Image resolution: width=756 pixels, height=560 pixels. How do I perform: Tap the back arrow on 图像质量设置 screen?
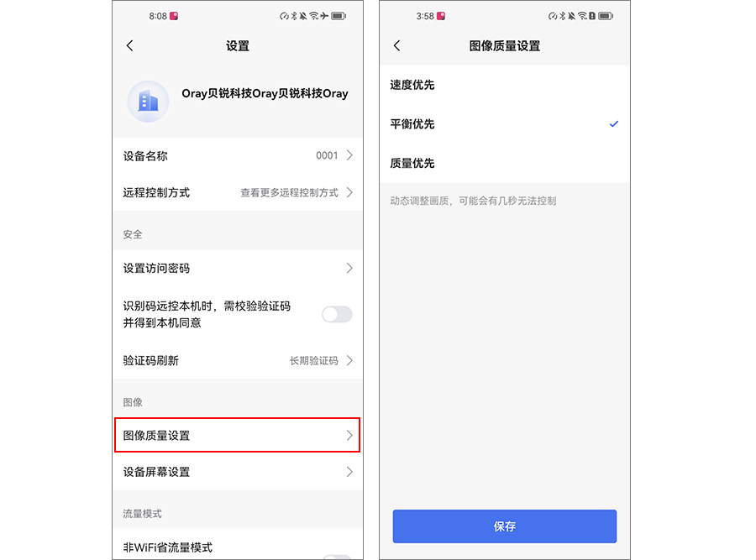396,46
